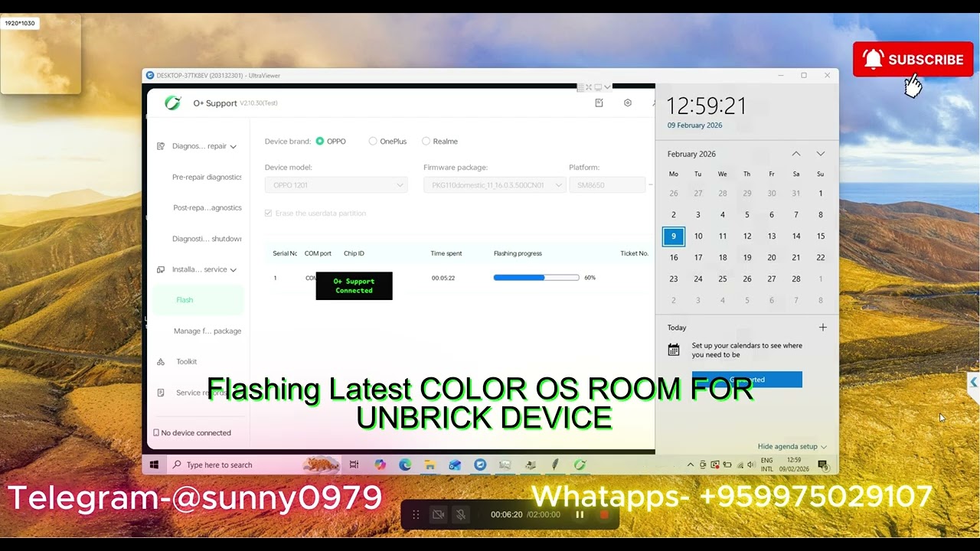
Task: Open the feedback note icon in O+ Support header
Action: pos(599,103)
